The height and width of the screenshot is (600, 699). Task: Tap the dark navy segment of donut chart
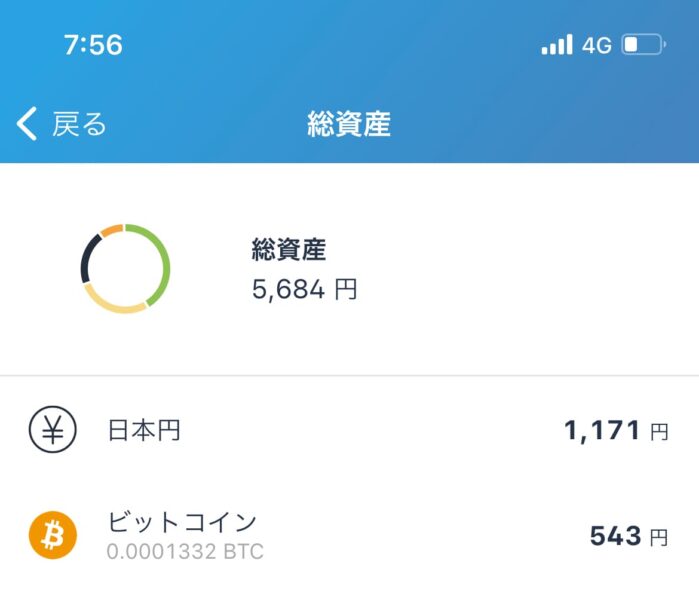pos(90,259)
